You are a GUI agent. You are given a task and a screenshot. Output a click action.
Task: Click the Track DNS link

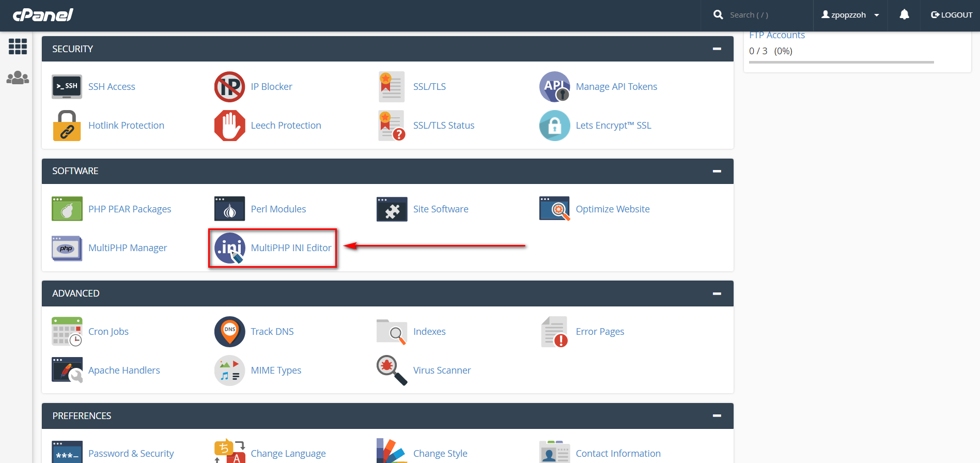(x=272, y=331)
